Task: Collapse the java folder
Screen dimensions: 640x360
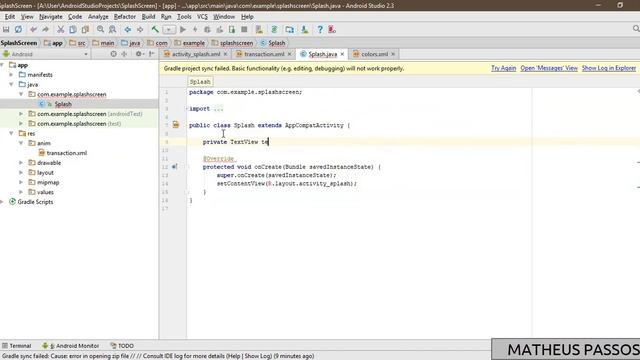Action: (x=11, y=84)
